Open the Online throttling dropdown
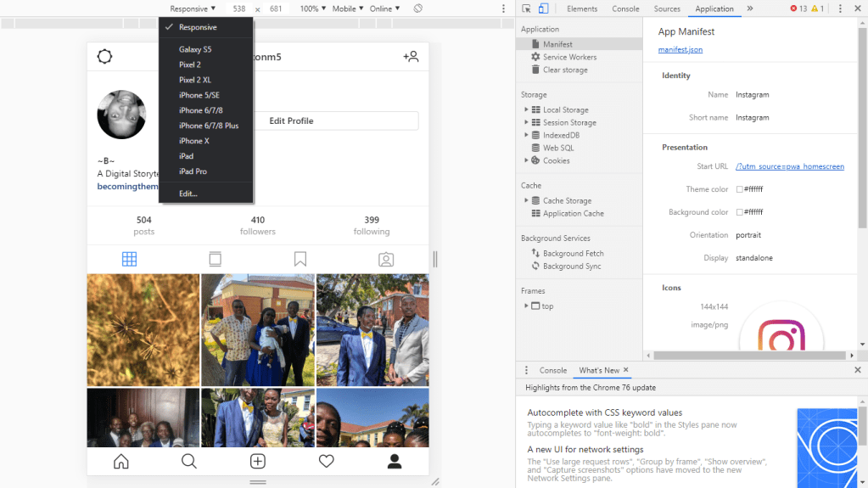This screenshot has width=868, height=488. click(384, 8)
